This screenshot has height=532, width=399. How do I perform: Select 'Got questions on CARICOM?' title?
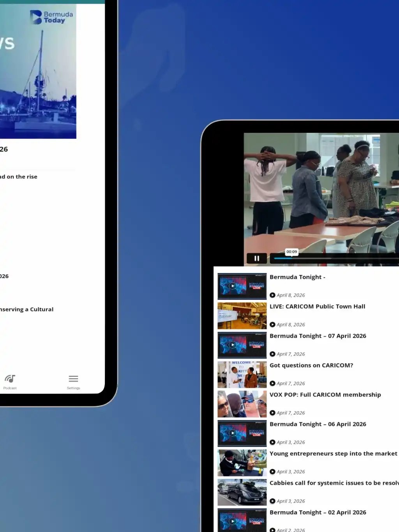click(x=311, y=365)
